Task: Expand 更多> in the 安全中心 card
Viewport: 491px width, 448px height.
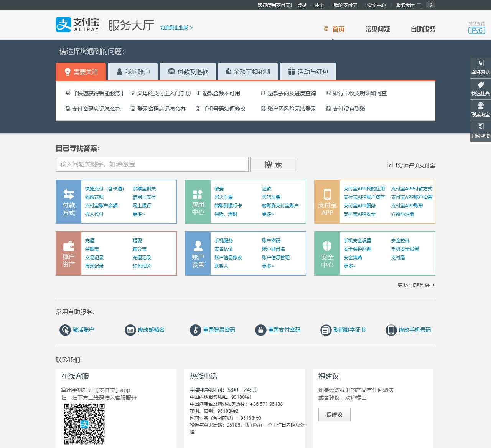Action: pos(350,266)
